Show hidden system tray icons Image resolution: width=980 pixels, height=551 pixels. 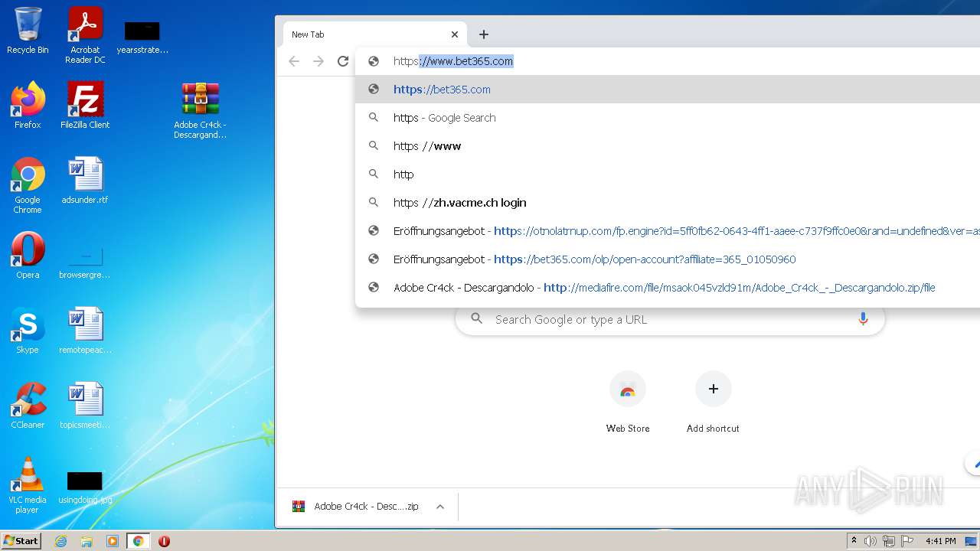point(854,541)
